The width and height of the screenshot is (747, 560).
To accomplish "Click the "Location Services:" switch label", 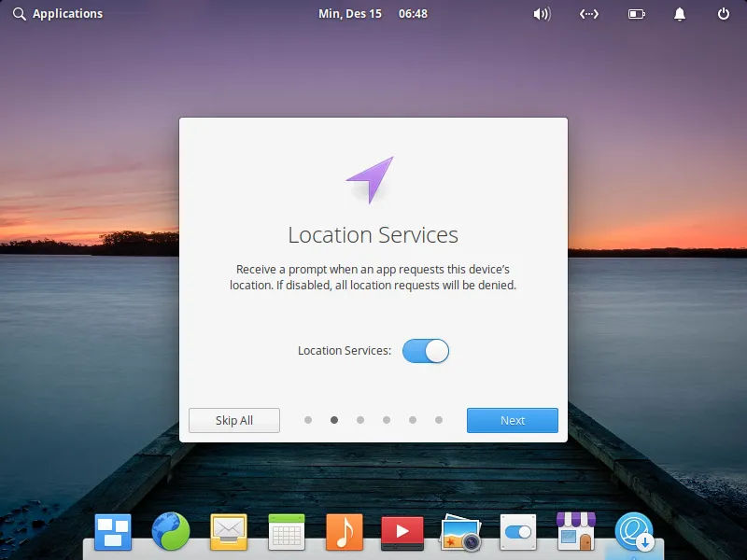I will tap(345, 351).
